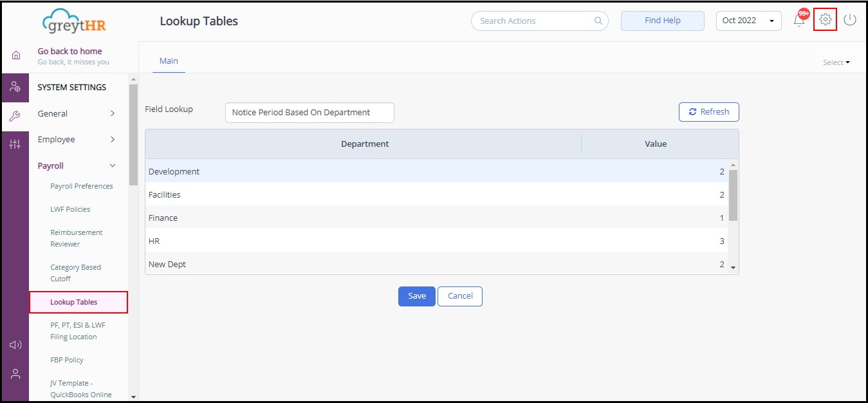The height and width of the screenshot is (403, 868).
Task: Open the user profile icon in left rail
Action: click(15, 374)
